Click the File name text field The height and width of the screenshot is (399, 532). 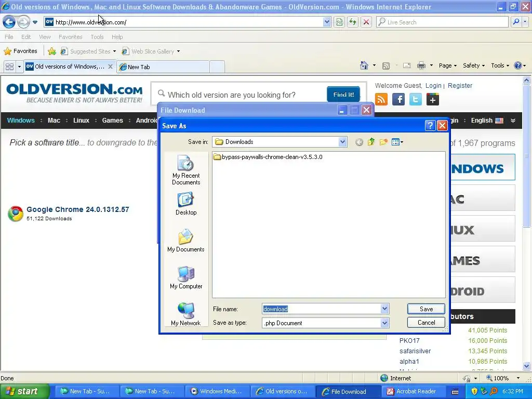click(x=321, y=309)
